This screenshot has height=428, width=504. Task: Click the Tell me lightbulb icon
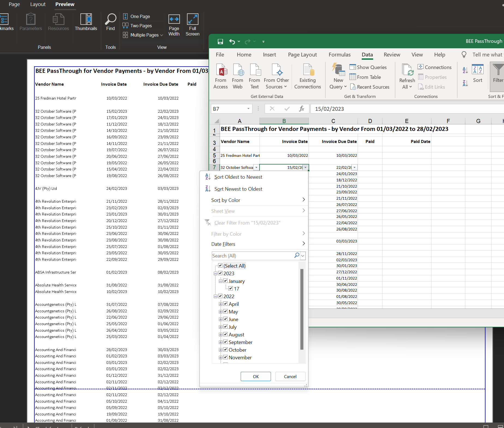pos(464,55)
